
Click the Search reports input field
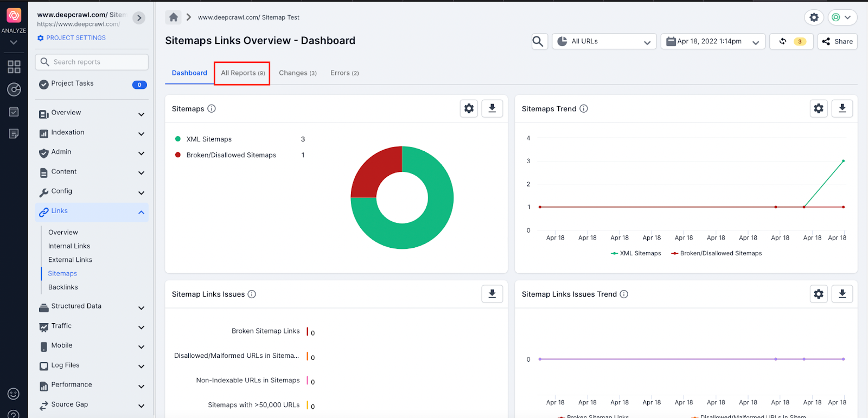click(92, 62)
